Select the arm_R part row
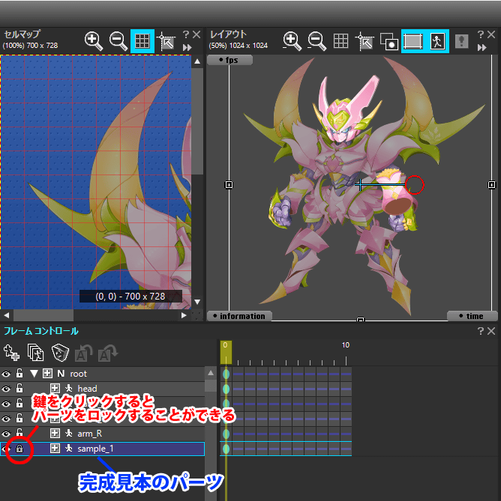Image resolution: width=501 pixels, height=501 pixels. click(102, 434)
